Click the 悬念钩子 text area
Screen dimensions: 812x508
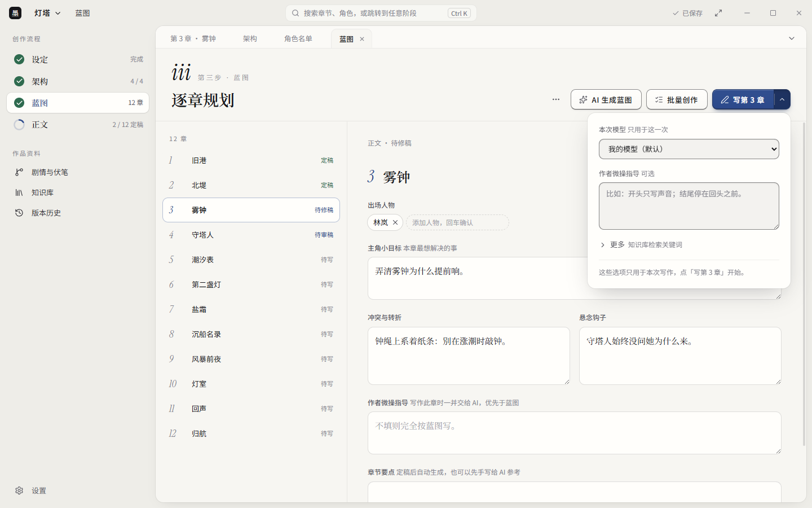click(x=680, y=356)
